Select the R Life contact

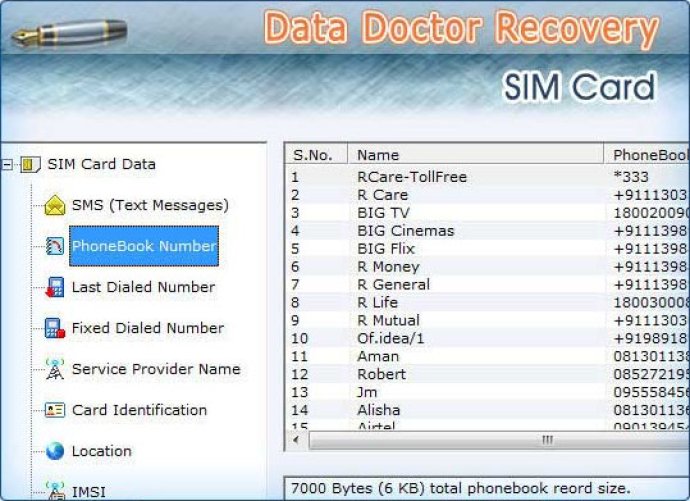click(488, 303)
